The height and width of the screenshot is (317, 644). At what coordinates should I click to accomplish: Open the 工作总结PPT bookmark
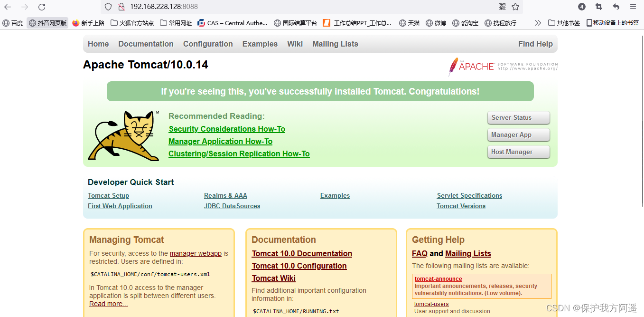[x=357, y=23]
